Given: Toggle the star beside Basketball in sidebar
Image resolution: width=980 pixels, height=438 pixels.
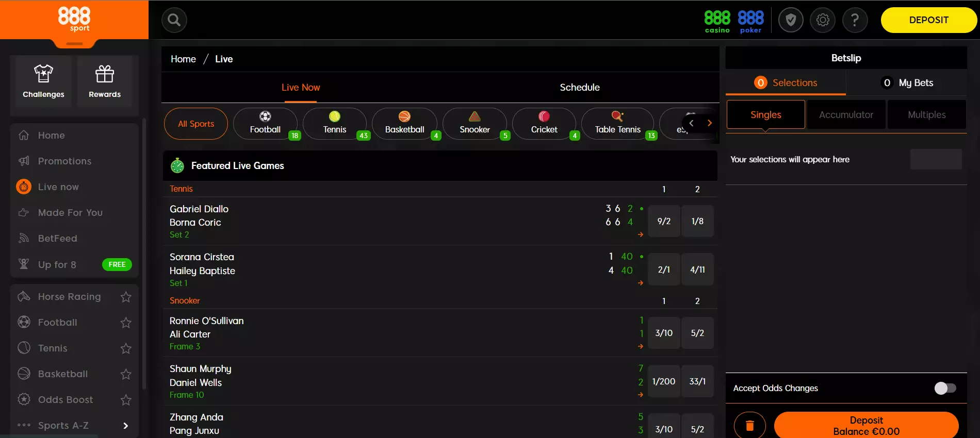Looking at the screenshot, I should pos(126,374).
